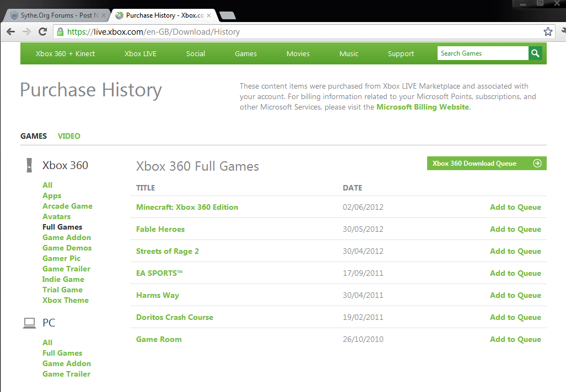This screenshot has width=566, height=392.
Task: Open the Movies menu
Action: 298,54
